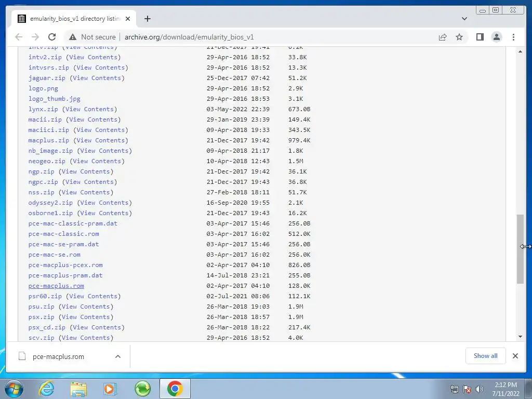532x399 pixels.
Task: Download pce-mac-classic-pram.dat
Action: click(x=73, y=223)
